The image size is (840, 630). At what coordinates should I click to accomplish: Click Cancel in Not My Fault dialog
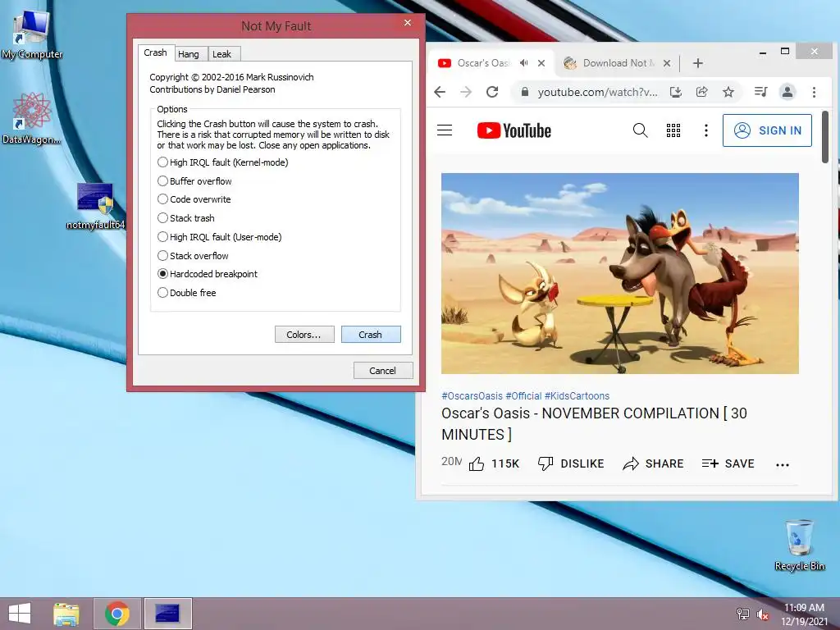click(383, 370)
